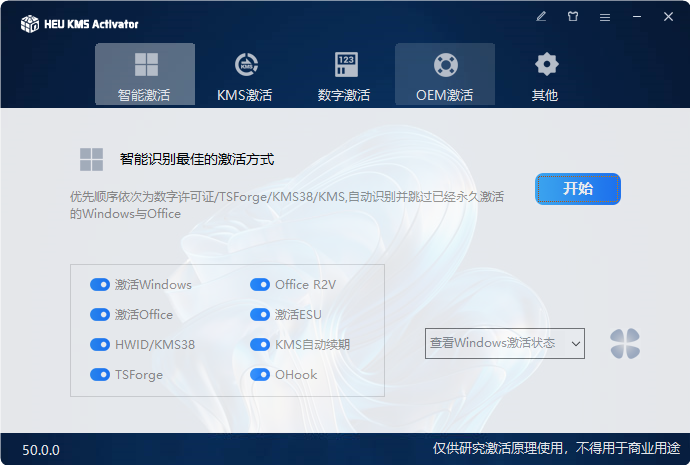Click the HEU KMS Activator cube logo

[x=30, y=24]
